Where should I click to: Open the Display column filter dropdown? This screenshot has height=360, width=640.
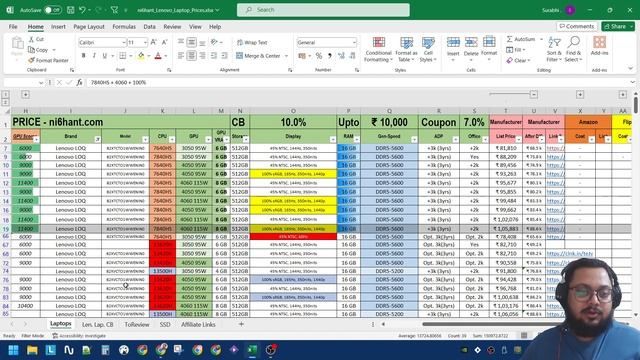point(333,140)
